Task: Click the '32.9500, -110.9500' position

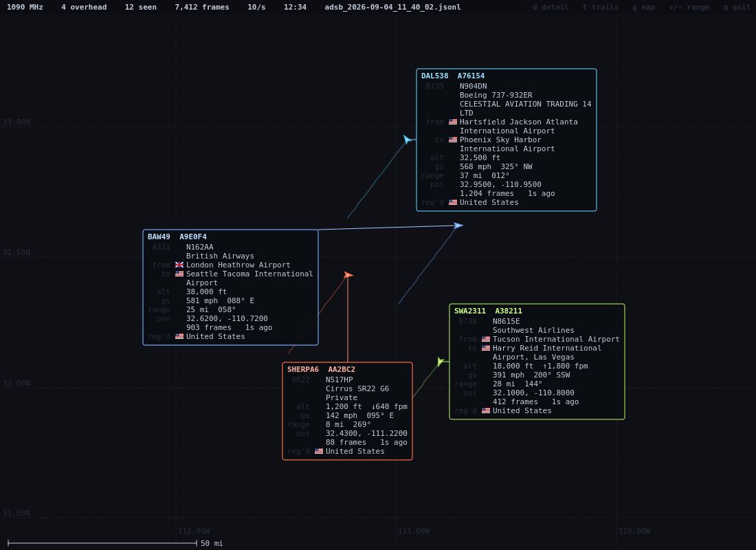Action: [500, 185]
